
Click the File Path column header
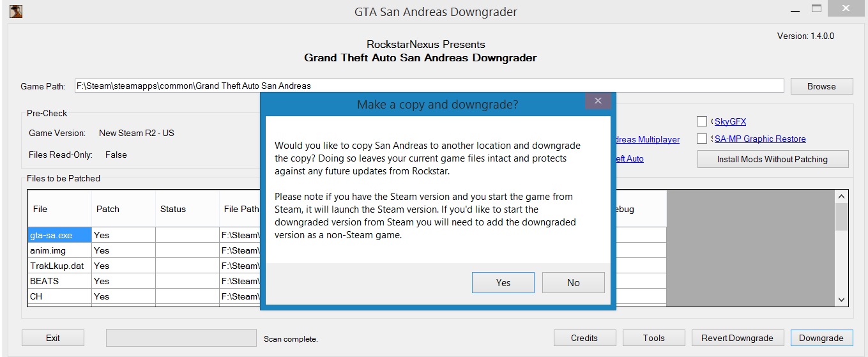point(240,209)
